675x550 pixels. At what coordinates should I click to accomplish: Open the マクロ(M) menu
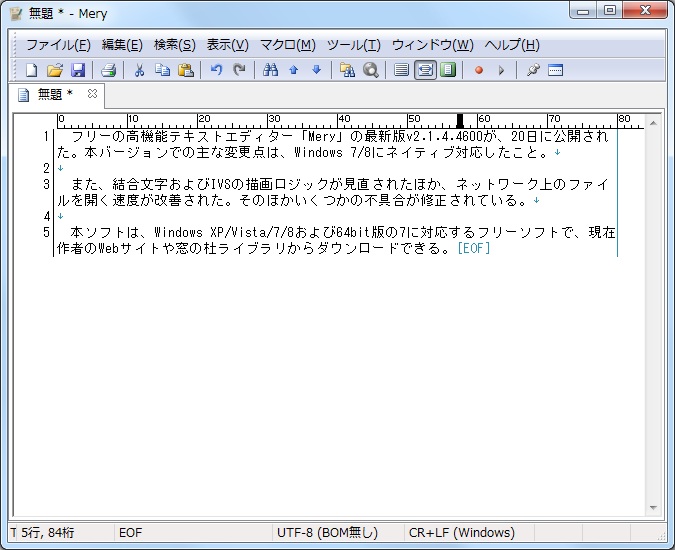tap(288, 45)
